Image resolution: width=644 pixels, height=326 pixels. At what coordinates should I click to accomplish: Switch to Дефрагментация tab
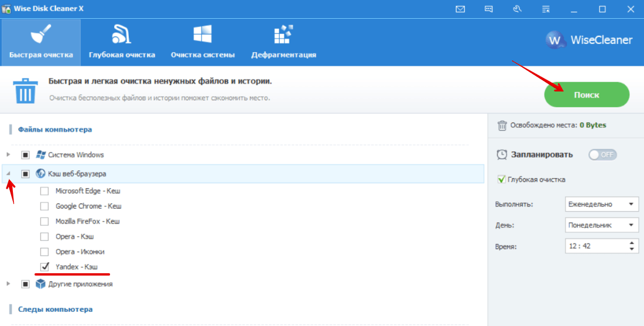[x=284, y=42]
